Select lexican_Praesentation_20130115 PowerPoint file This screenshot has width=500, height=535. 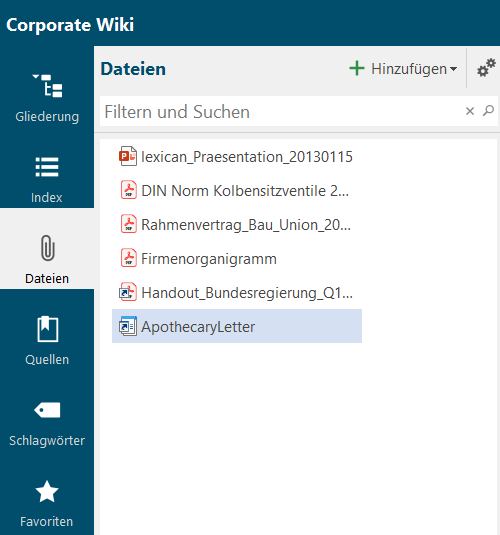237,157
